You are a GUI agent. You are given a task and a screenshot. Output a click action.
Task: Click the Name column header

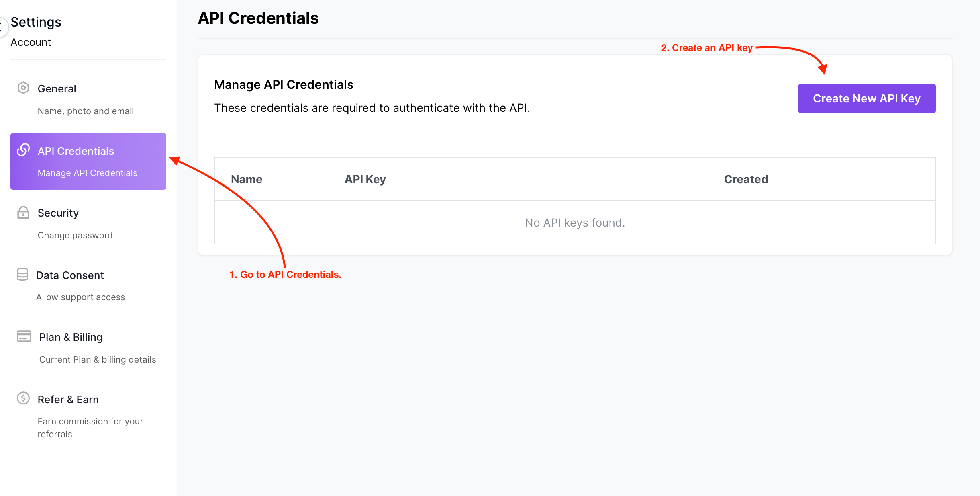[x=247, y=179]
